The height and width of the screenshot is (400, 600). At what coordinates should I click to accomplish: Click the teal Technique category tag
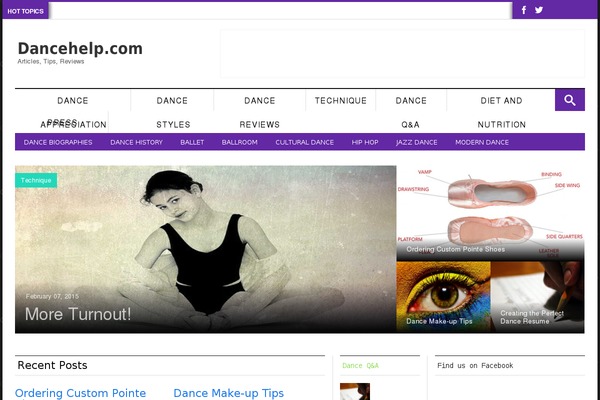click(36, 180)
